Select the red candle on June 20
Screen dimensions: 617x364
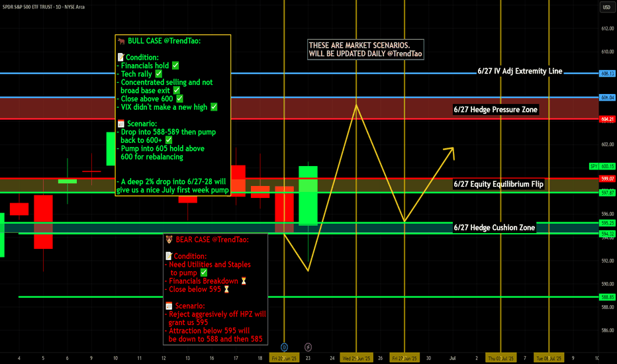284,210
